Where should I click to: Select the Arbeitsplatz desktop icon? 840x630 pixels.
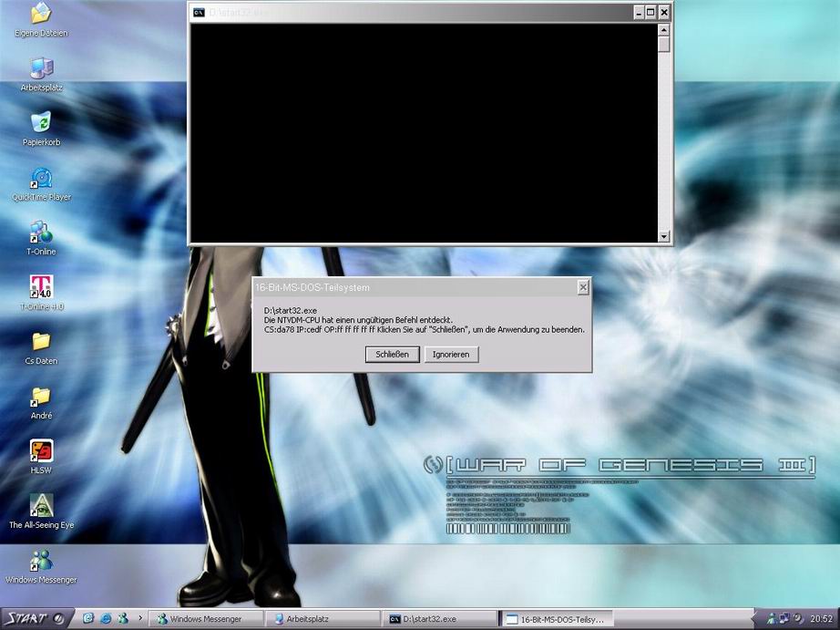click(x=41, y=75)
